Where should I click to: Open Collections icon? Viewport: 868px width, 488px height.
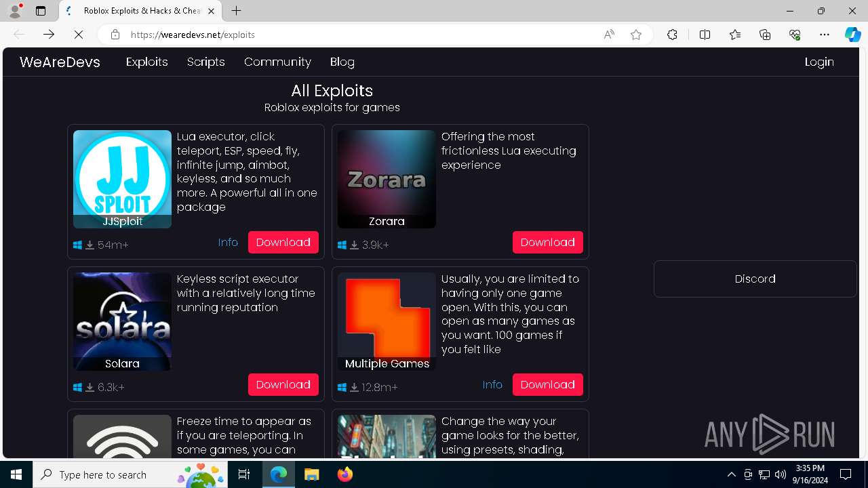click(765, 35)
